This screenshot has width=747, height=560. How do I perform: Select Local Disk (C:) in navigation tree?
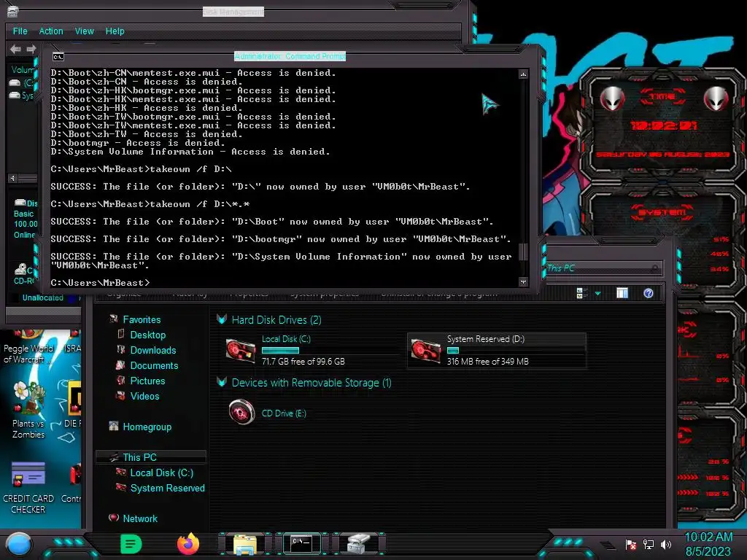tap(161, 472)
